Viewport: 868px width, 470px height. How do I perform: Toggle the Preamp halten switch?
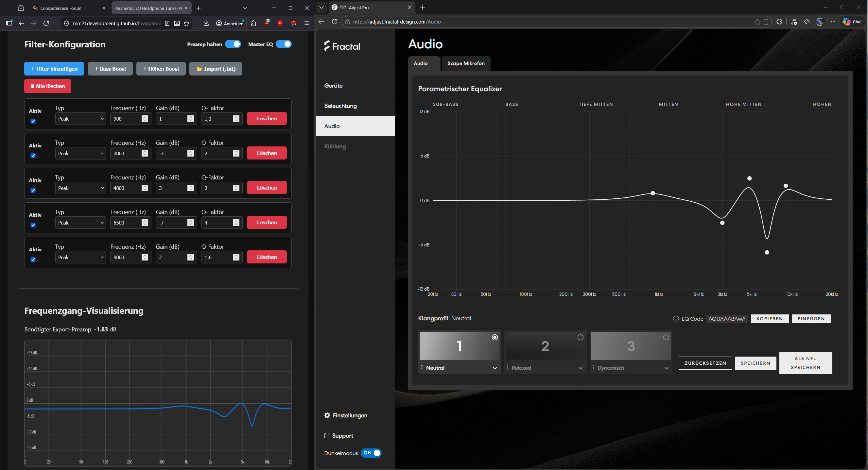[x=233, y=44]
